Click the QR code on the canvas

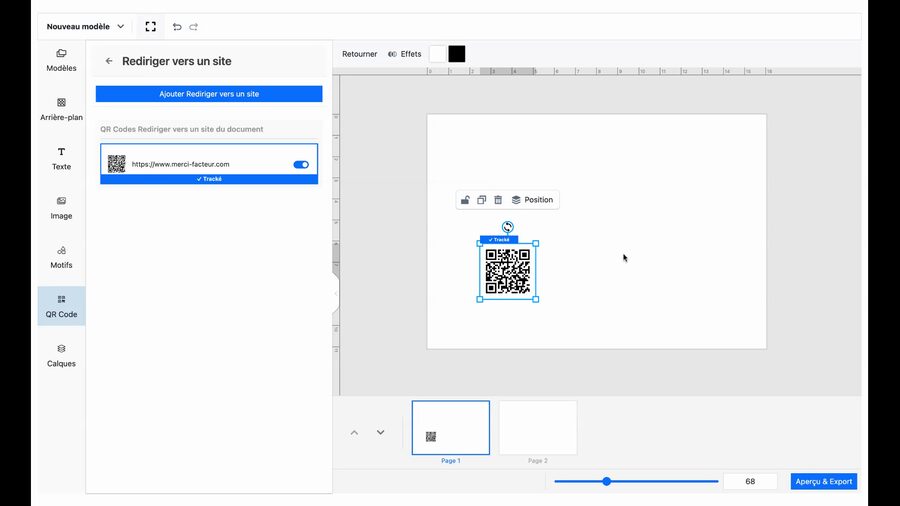click(x=508, y=271)
